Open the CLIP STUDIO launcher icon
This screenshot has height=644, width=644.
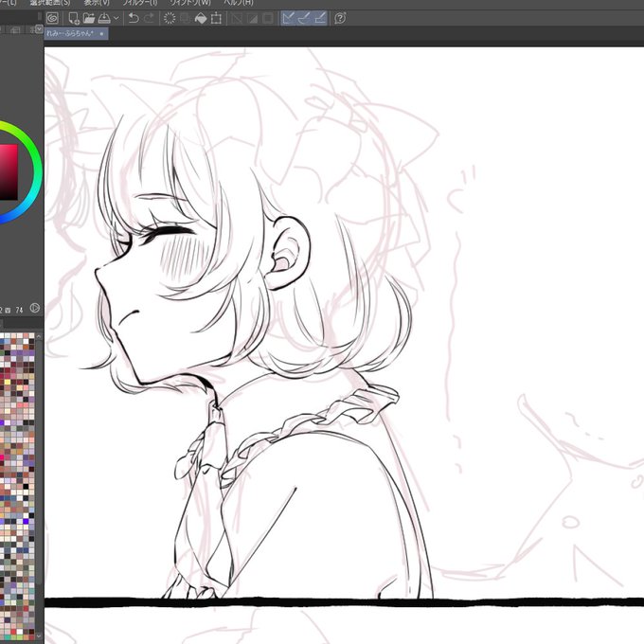pos(53,18)
